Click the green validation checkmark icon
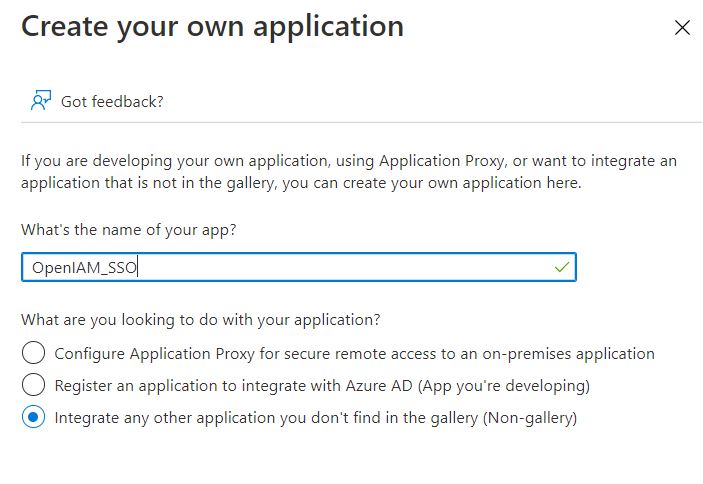 coord(561,267)
